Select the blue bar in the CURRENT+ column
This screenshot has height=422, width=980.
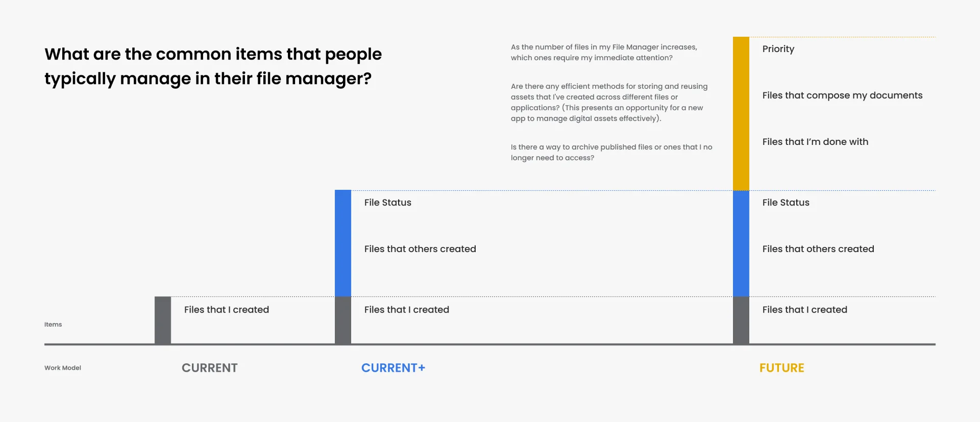(x=342, y=243)
